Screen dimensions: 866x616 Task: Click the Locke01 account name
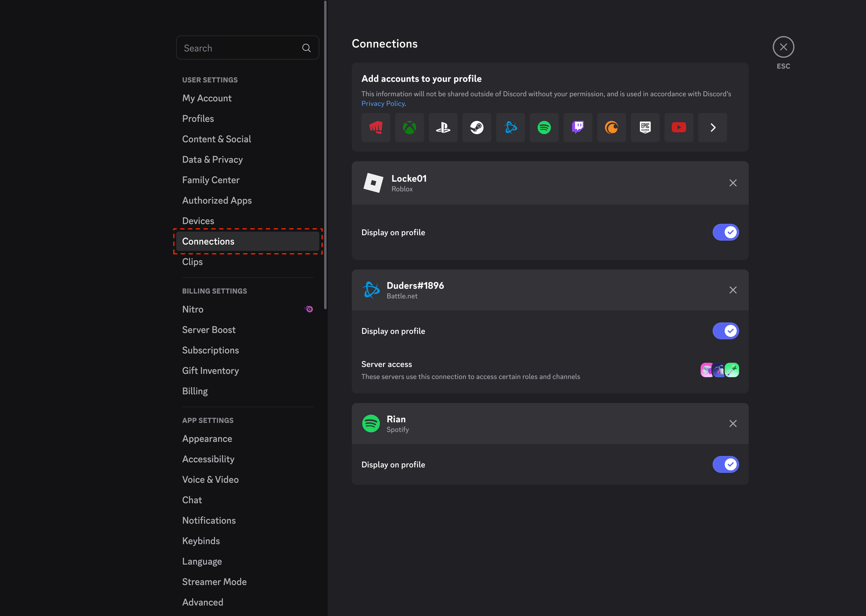(x=409, y=179)
